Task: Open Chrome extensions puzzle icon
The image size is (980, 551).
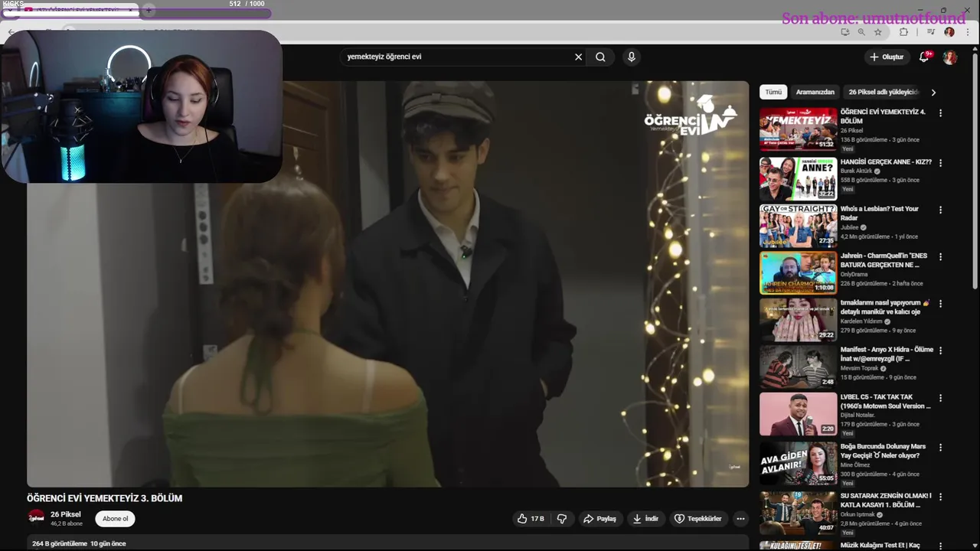Action: [x=903, y=32]
